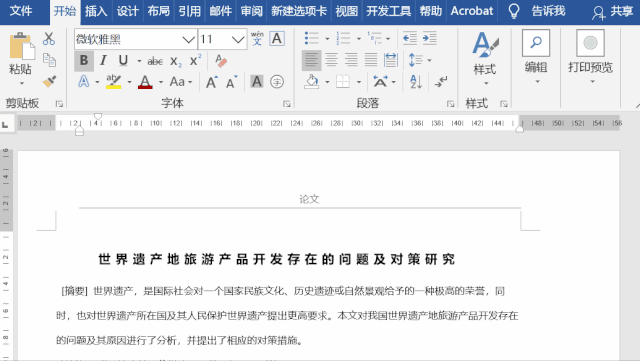Click the Print Preview button

591,57
